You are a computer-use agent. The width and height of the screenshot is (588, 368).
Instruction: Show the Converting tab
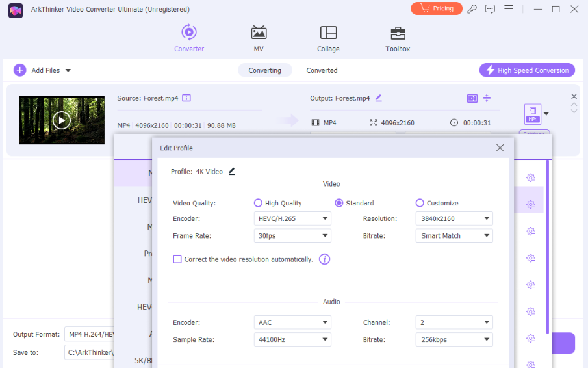[264, 70]
